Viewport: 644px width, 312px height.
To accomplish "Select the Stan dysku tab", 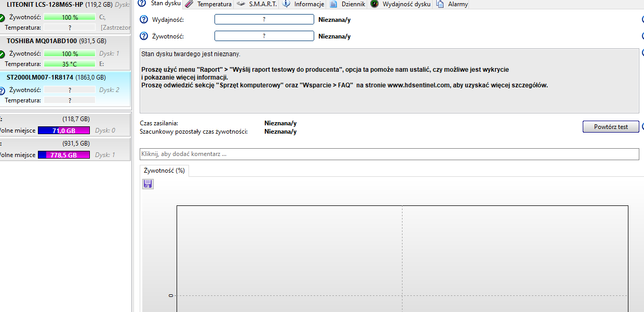I will 159,4.
